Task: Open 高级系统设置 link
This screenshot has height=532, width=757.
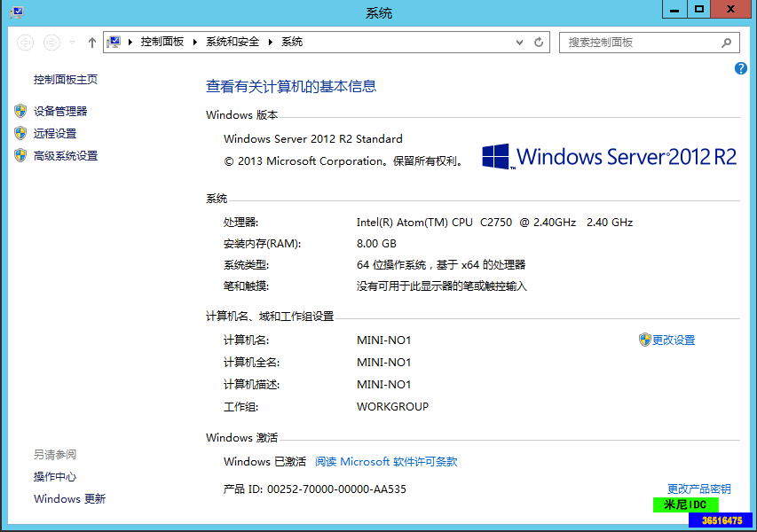Action: (x=66, y=155)
